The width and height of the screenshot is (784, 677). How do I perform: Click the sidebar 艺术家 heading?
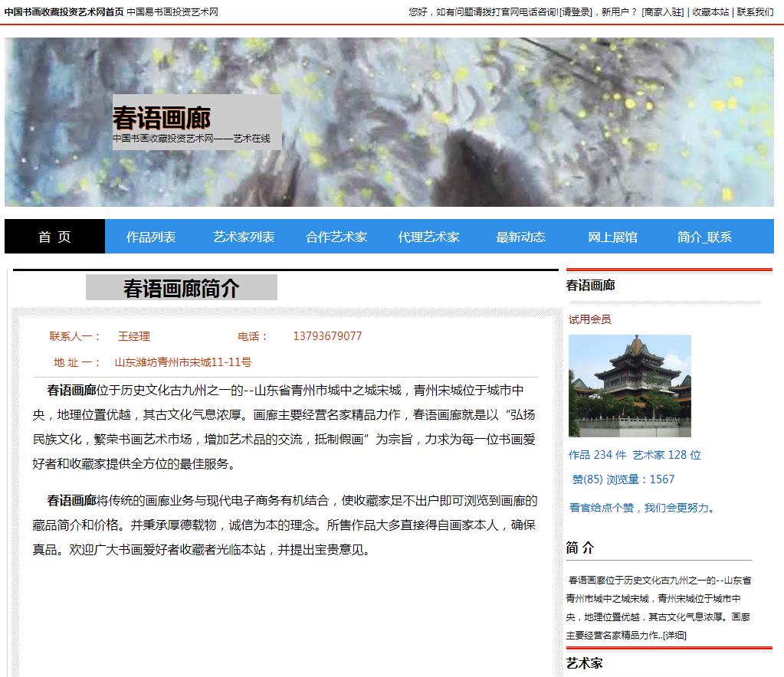[x=585, y=663]
